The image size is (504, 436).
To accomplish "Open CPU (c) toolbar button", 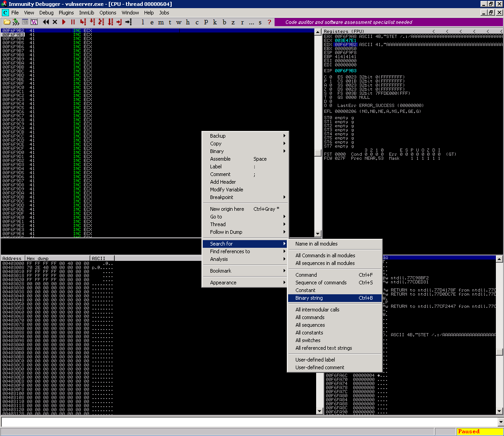I will tap(197, 22).
